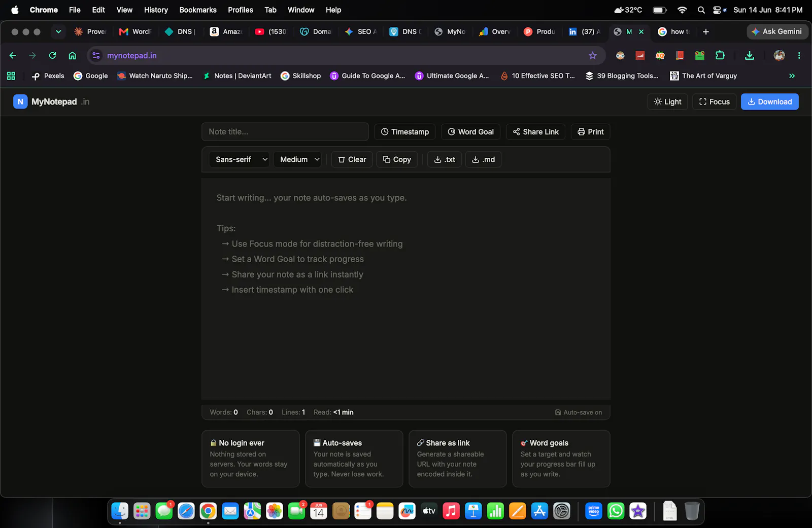This screenshot has width=812, height=528.
Task: Click the Read time status entry
Action: 333,412
